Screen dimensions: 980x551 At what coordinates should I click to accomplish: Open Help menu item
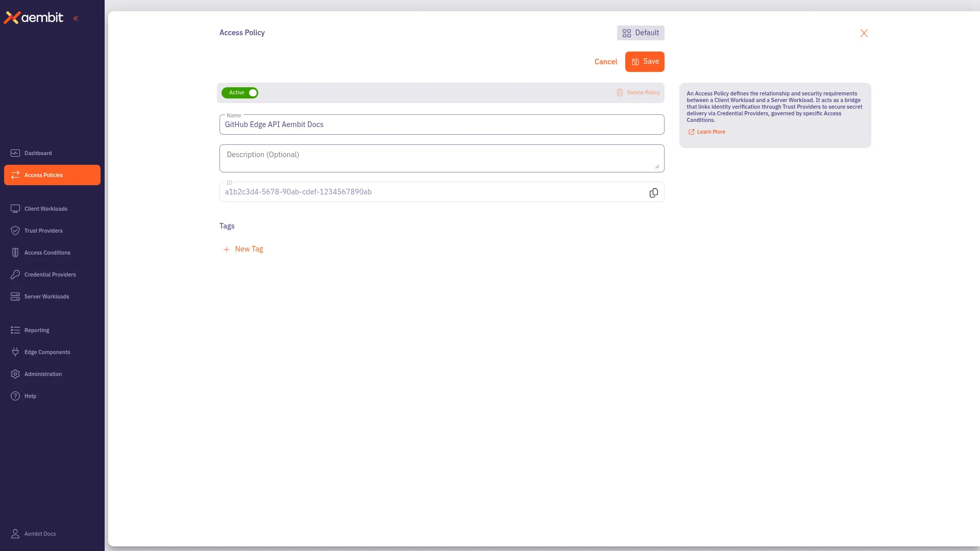pos(52,396)
